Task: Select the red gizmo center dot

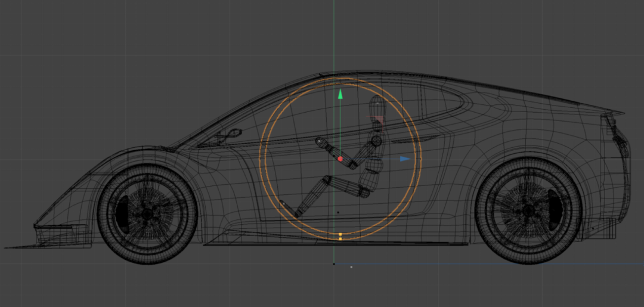Action: (x=340, y=159)
